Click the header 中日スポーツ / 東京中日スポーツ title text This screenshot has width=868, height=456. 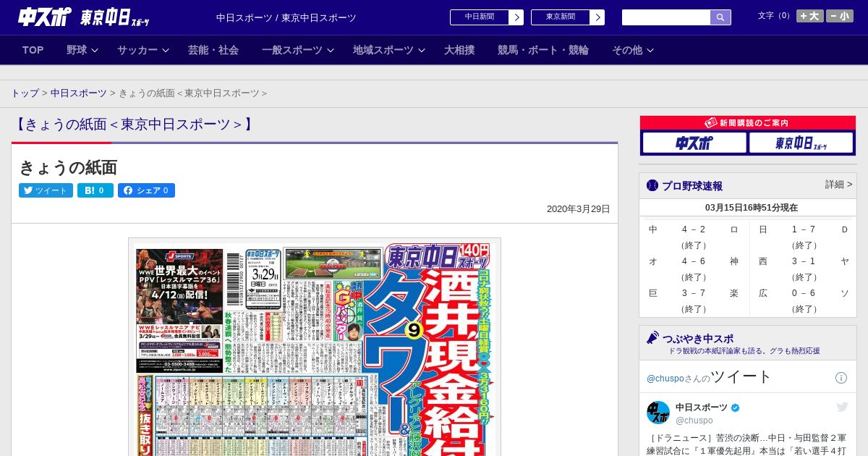tap(286, 17)
